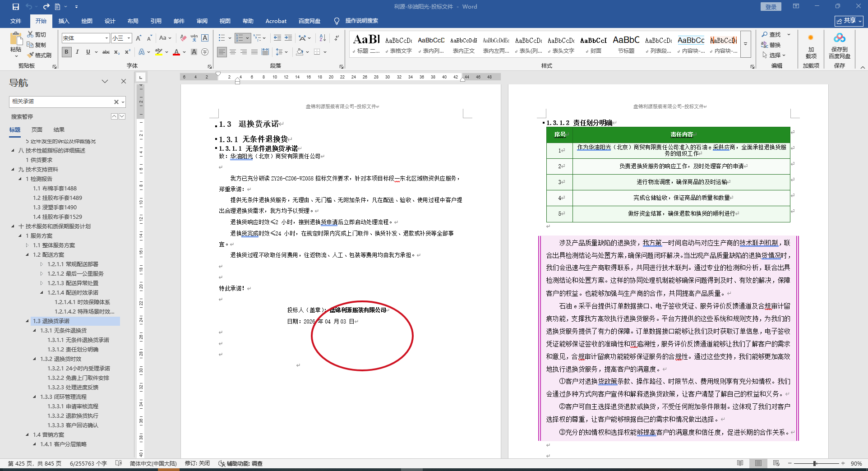868x471 pixels.
Task: Open the 插入 (Insert) ribbon tab
Action: pos(64,21)
